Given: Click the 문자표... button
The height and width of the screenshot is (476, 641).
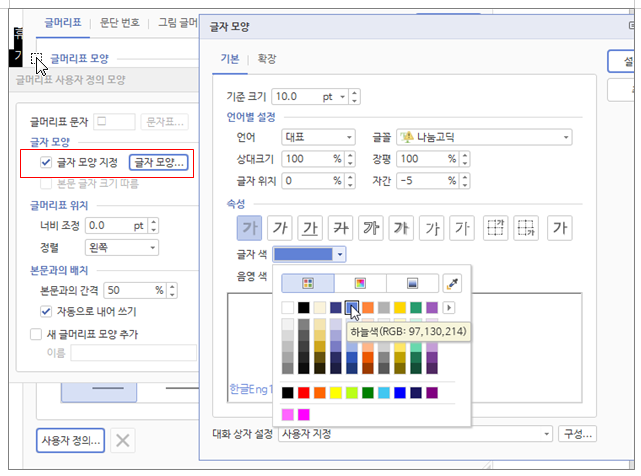Looking at the screenshot, I should (165, 121).
